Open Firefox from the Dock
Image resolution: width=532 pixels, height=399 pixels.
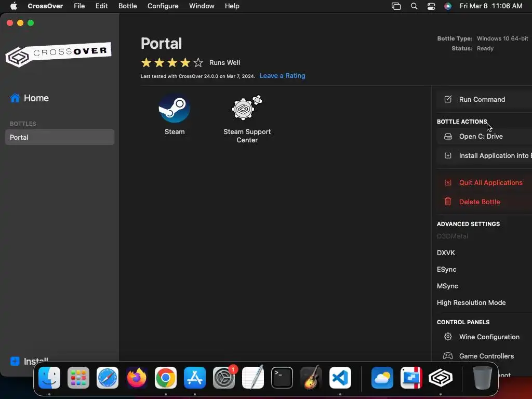tap(137, 378)
